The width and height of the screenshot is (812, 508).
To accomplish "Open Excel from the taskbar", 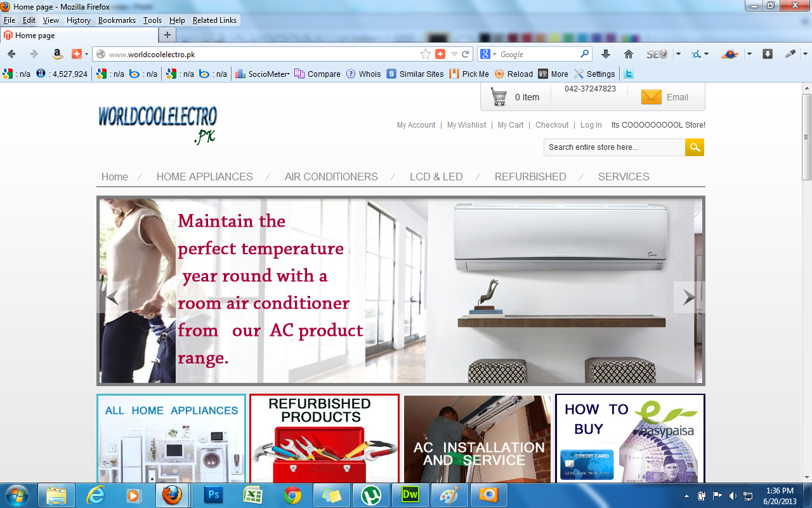I will pos(253,495).
